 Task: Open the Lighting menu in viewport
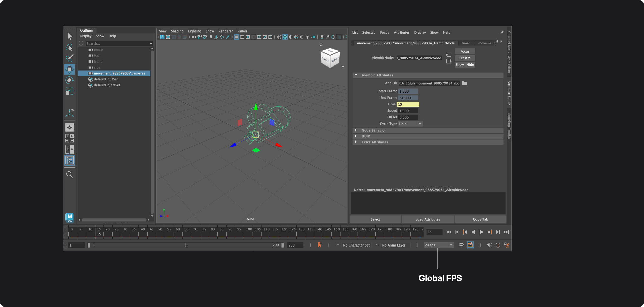194,31
